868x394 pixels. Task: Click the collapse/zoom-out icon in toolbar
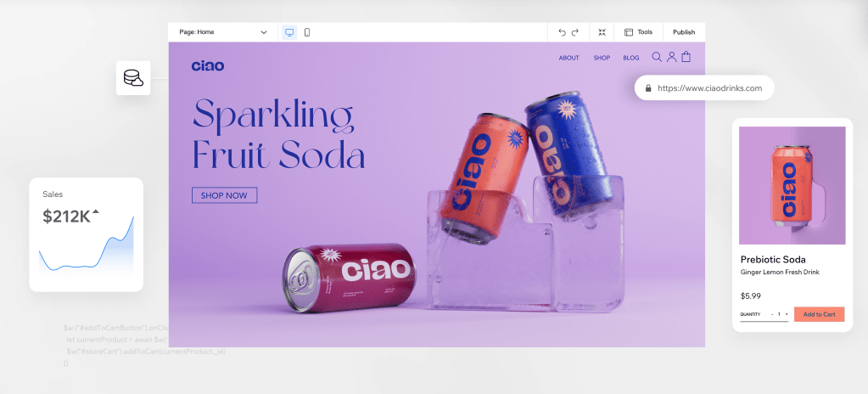coord(602,32)
